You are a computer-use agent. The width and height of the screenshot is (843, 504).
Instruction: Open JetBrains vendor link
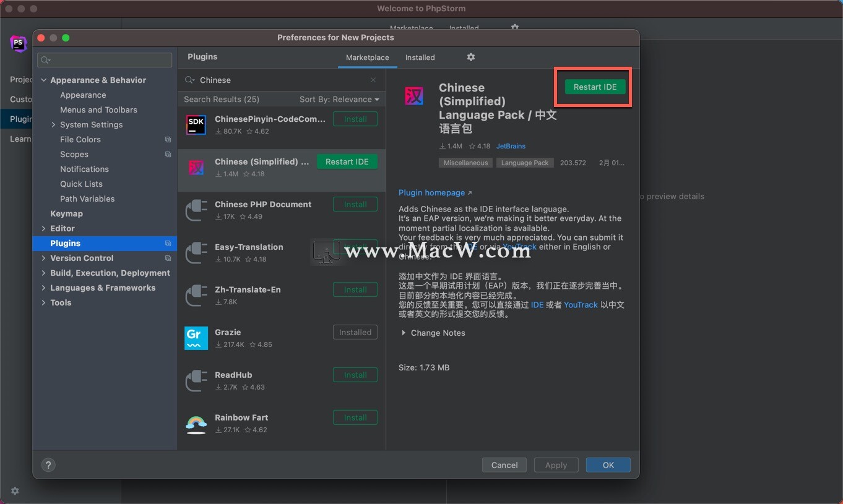pos(511,147)
